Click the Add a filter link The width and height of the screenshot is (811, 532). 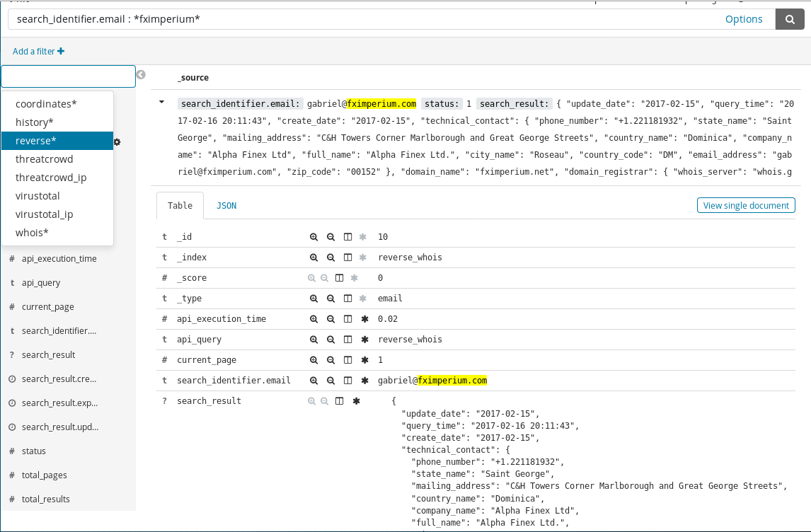[38, 51]
